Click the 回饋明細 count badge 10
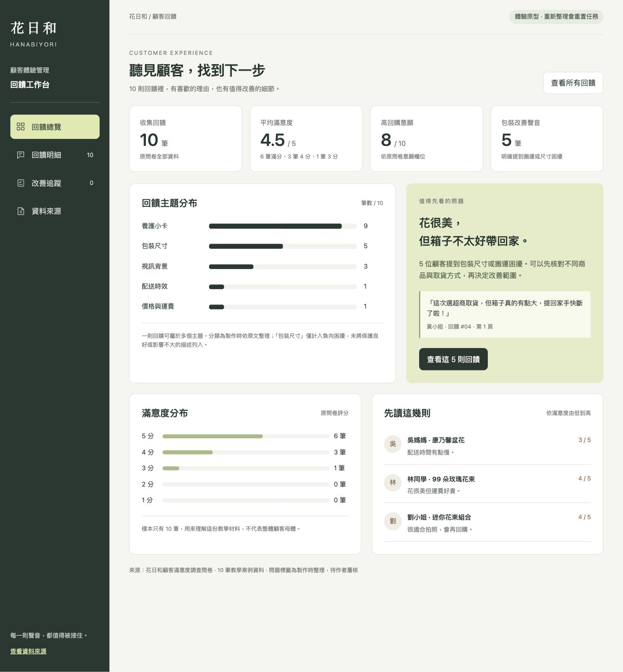 (90, 155)
